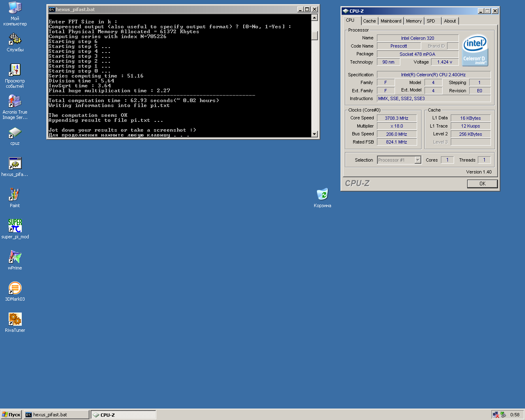Click the Instructions MMX, SSE field
This screenshot has width=525, height=420.
pyautogui.click(x=434, y=98)
